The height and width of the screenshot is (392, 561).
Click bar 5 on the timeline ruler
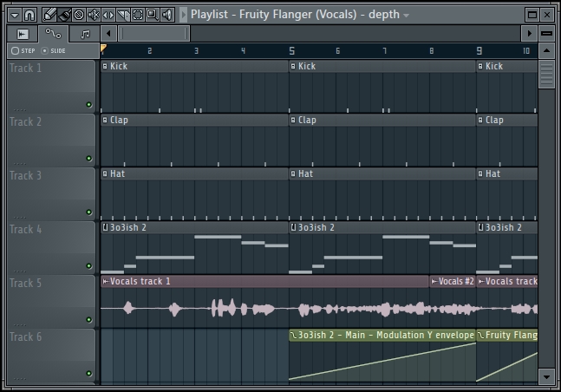[291, 51]
